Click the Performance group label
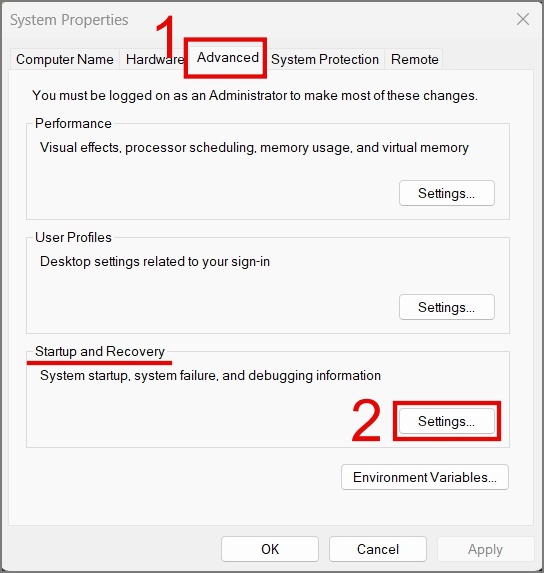This screenshot has height=573, width=544. [x=73, y=124]
